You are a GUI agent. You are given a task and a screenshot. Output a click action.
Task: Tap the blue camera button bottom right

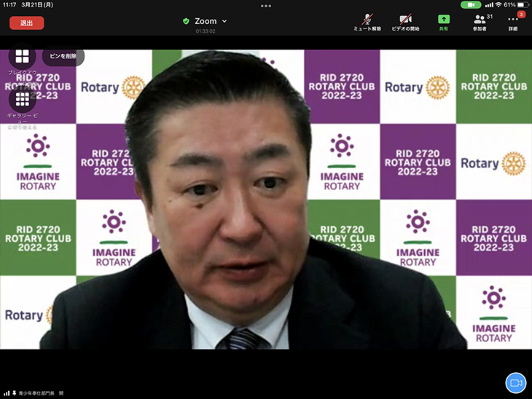click(x=516, y=383)
